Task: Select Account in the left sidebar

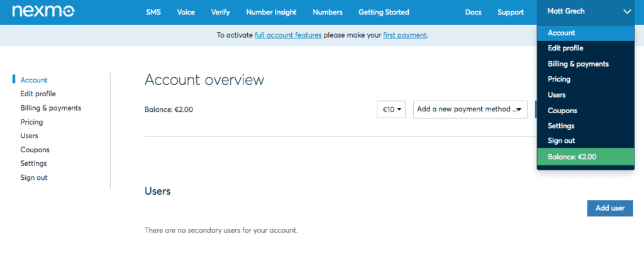Action: pos(34,80)
